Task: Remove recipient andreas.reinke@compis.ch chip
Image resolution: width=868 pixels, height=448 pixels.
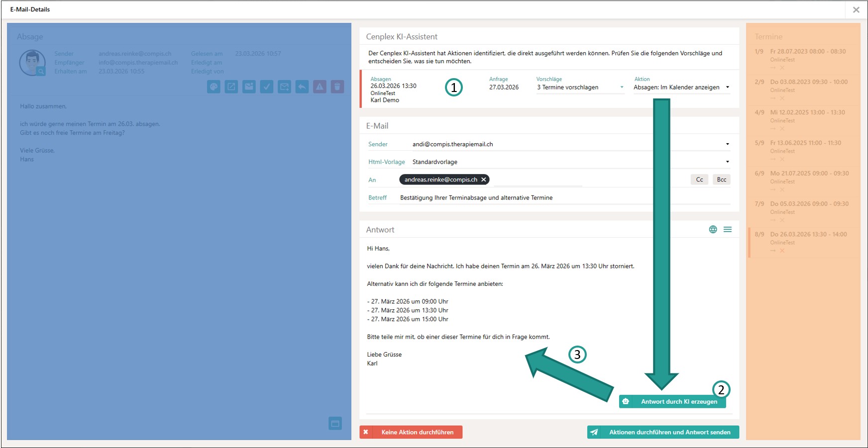Action: click(x=483, y=179)
